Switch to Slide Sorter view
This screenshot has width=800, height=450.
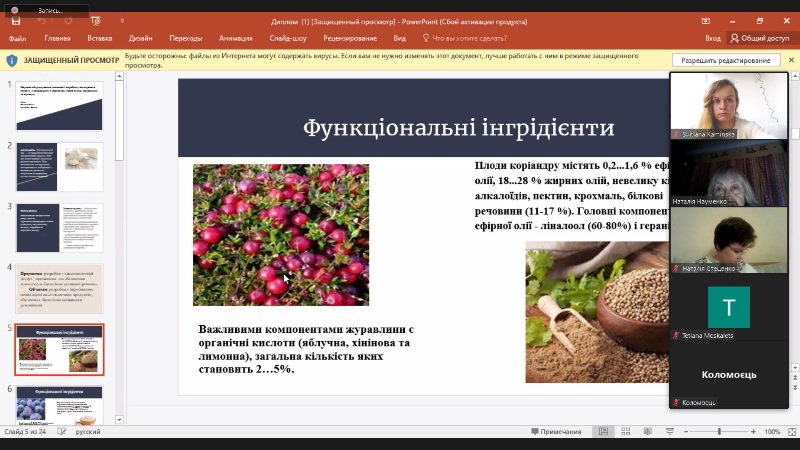[625, 432]
